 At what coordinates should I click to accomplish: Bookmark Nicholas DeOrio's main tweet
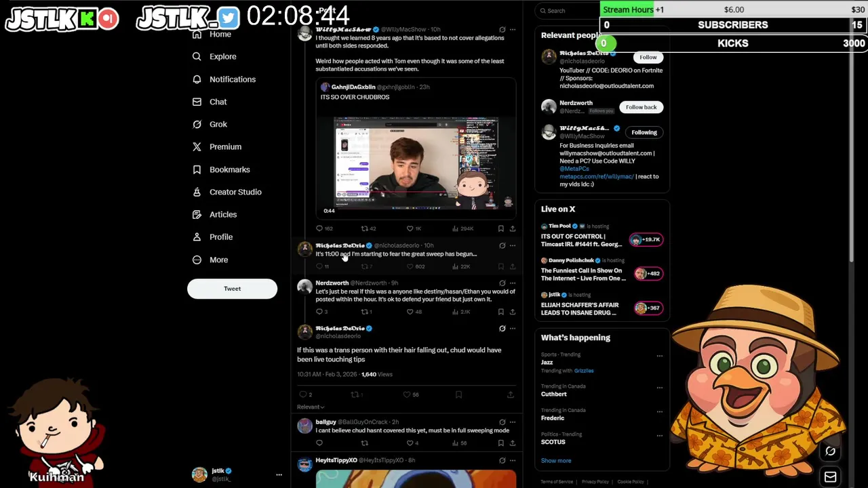pyautogui.click(x=458, y=394)
